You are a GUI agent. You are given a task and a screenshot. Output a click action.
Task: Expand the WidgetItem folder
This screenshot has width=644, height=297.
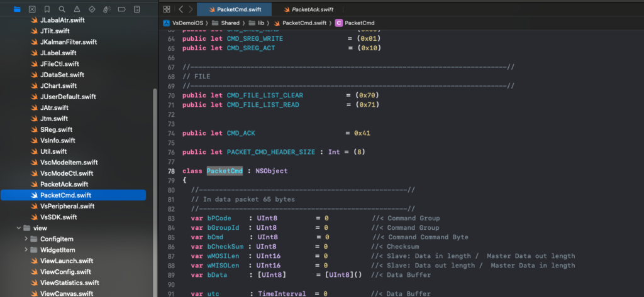point(26,250)
